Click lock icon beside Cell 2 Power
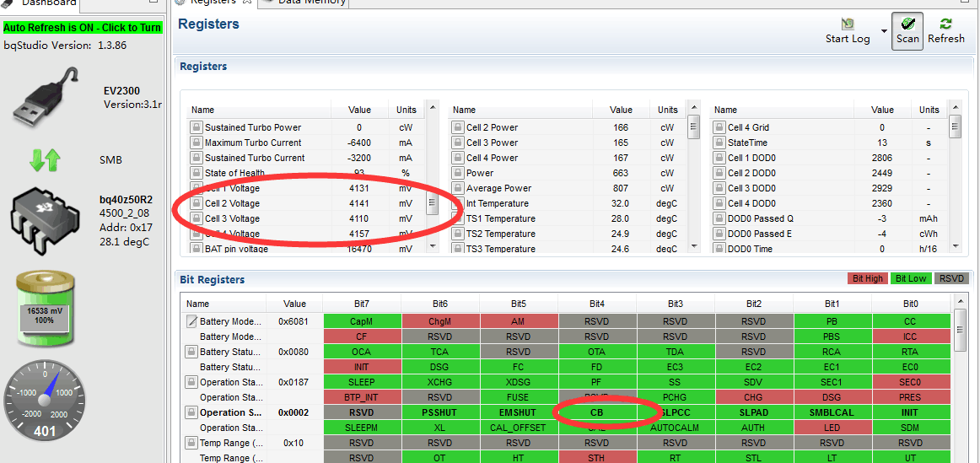Image resolution: width=980 pixels, height=463 pixels. tap(458, 127)
